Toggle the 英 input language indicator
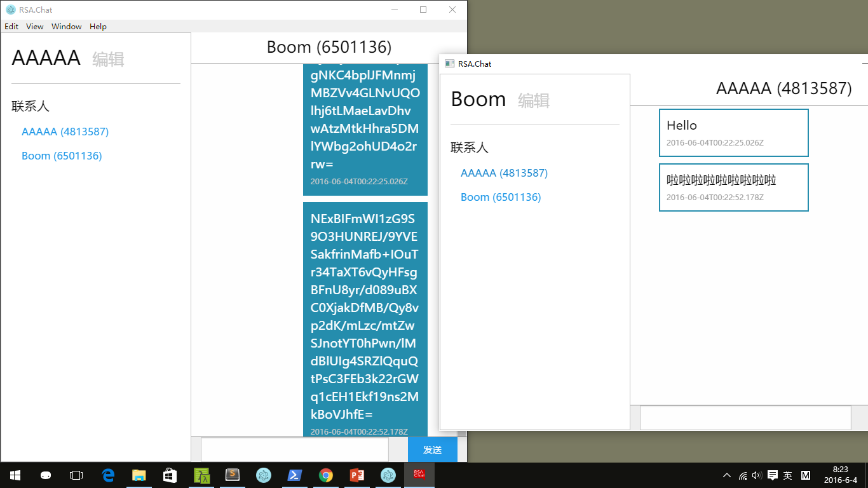The image size is (868, 488). pyautogui.click(x=788, y=475)
